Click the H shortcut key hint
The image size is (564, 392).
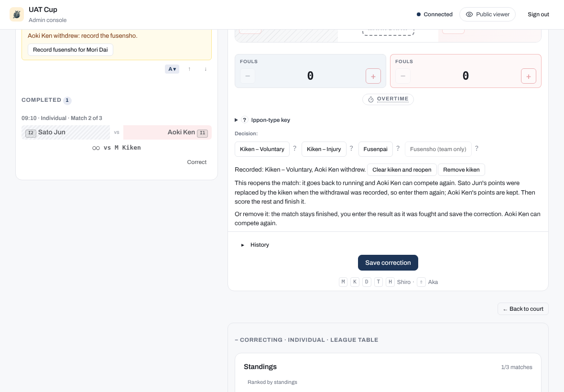(390, 282)
